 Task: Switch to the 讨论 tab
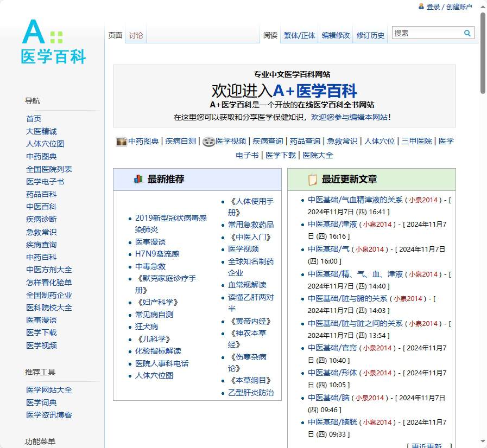135,34
